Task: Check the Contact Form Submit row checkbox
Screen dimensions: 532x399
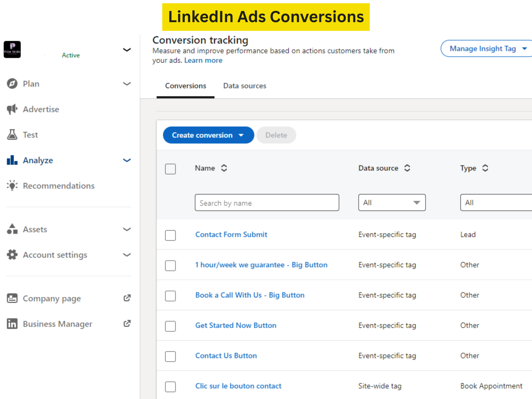Action: coord(170,235)
